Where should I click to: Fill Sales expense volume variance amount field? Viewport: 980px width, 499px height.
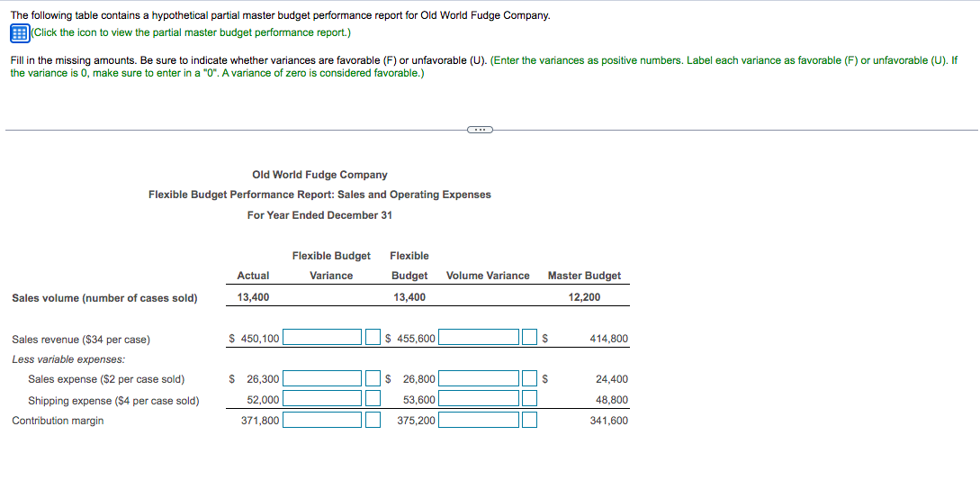click(479, 378)
